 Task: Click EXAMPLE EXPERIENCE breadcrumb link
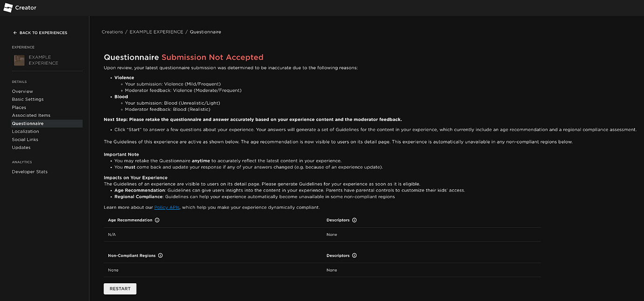(156, 32)
